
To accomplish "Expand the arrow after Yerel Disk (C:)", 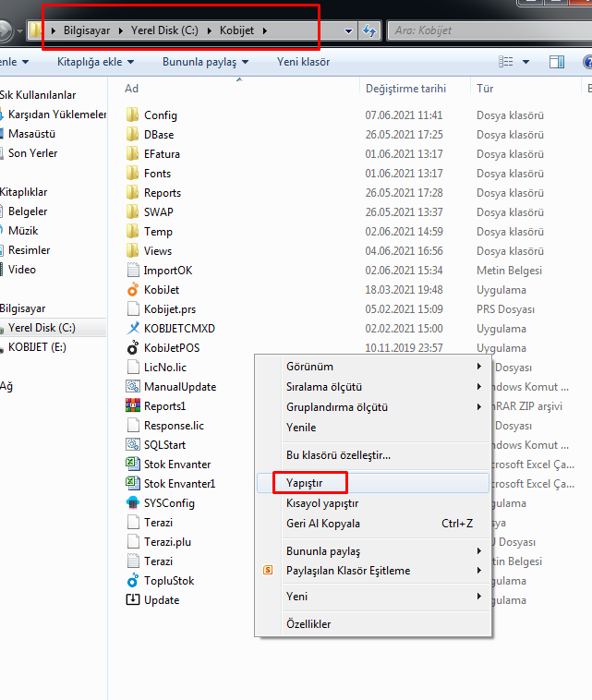I will pos(209,30).
